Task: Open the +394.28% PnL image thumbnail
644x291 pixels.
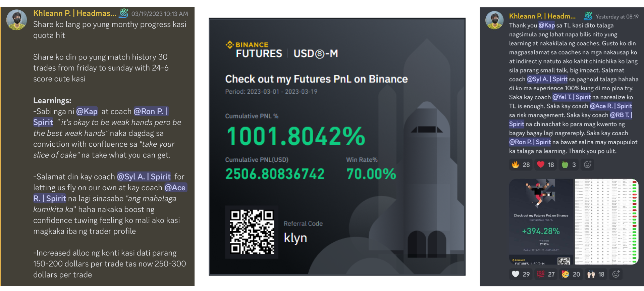Action: point(541,222)
